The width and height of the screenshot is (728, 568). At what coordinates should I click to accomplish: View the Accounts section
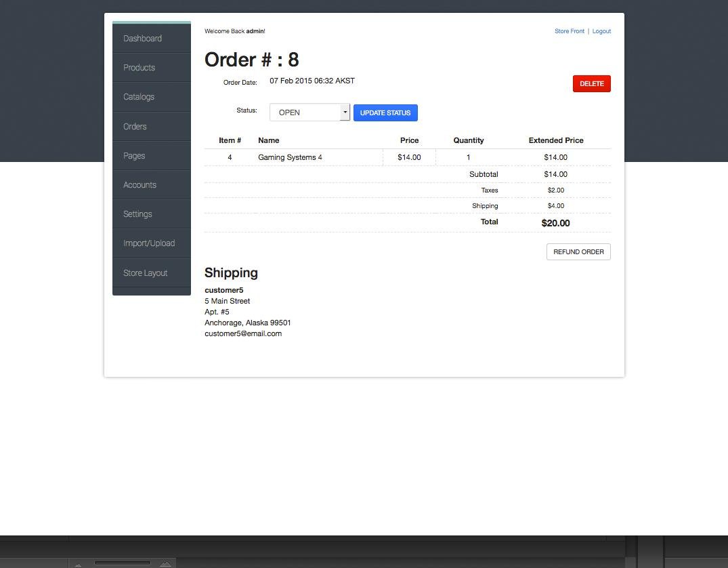(140, 184)
